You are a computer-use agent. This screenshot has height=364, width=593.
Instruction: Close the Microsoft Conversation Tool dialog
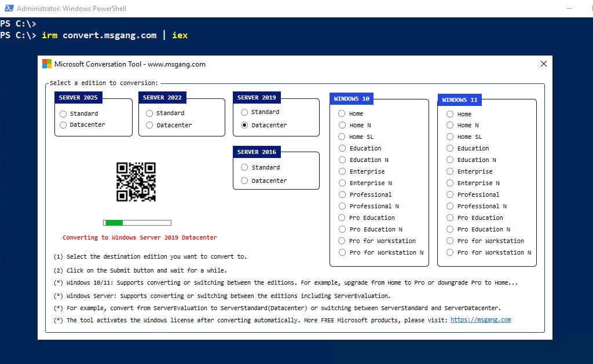coord(543,64)
